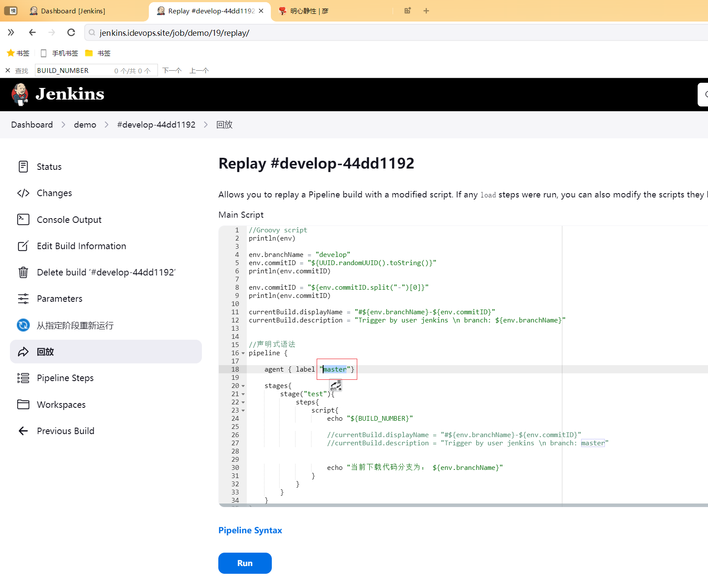Collapse code fold arrow on line 22
708x588 pixels.
(243, 402)
